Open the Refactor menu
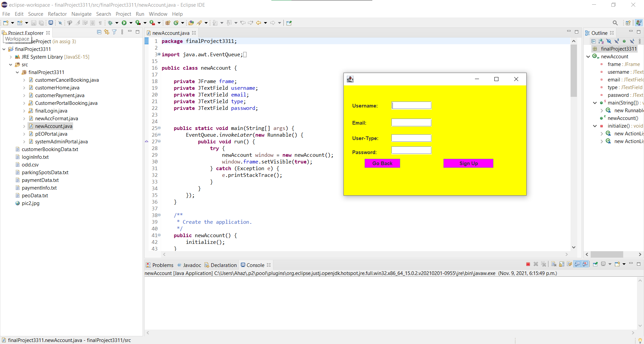 pyautogui.click(x=57, y=14)
